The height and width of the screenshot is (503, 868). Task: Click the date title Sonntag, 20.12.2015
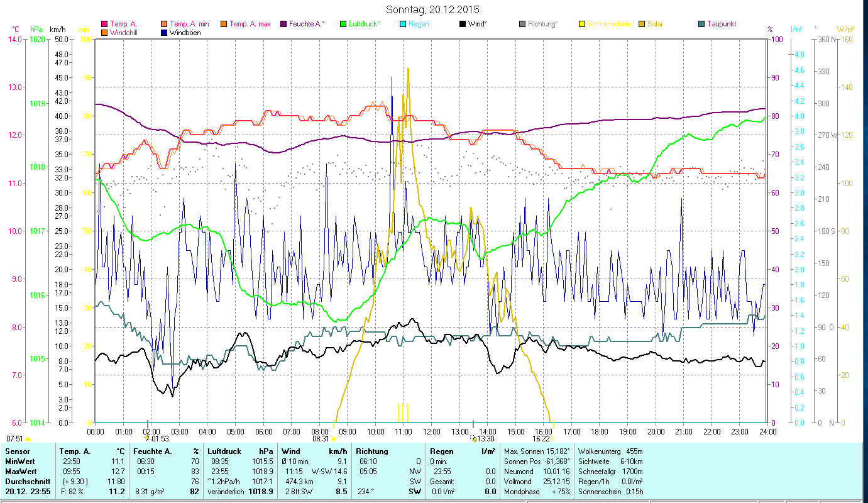[x=433, y=9]
